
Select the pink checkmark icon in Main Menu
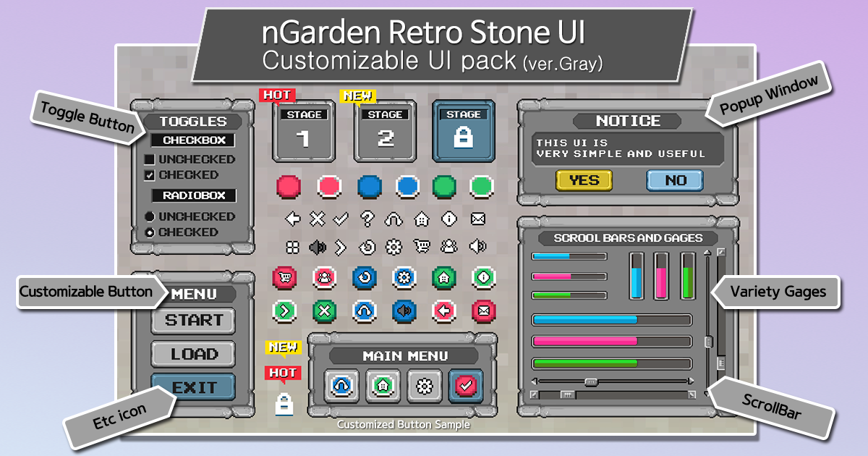point(465,386)
